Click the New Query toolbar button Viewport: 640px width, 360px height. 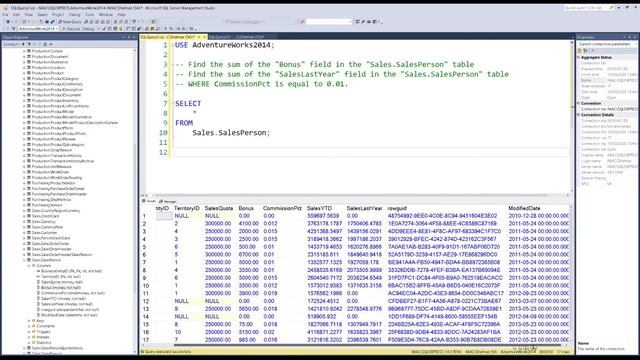pos(70,22)
